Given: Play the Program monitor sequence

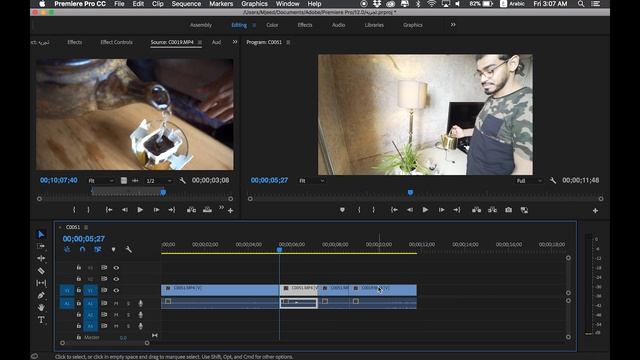Looking at the screenshot, I should pos(425,210).
